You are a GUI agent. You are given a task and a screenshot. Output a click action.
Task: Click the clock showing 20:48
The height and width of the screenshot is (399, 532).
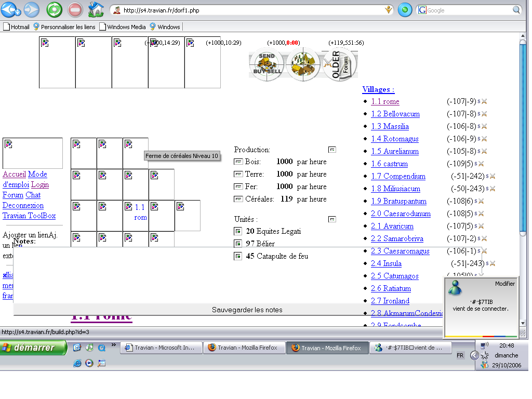[507, 345]
